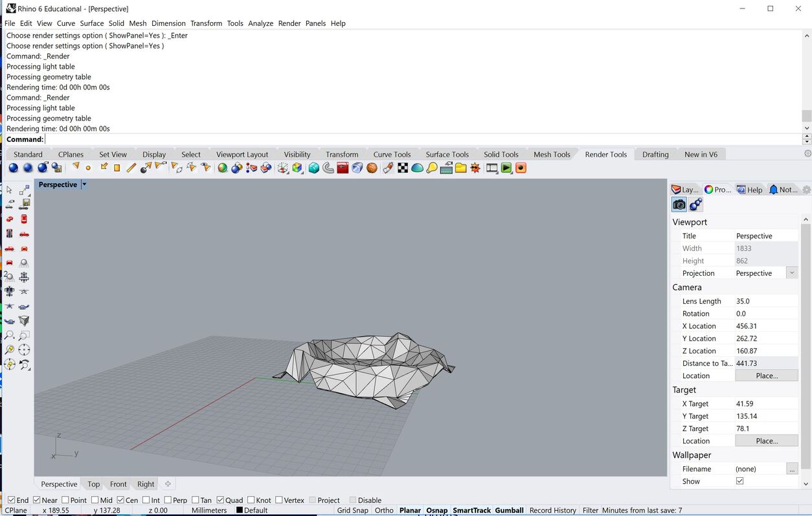
Task: Select the Render icon in Render Tools toolbar
Action: pos(12,168)
